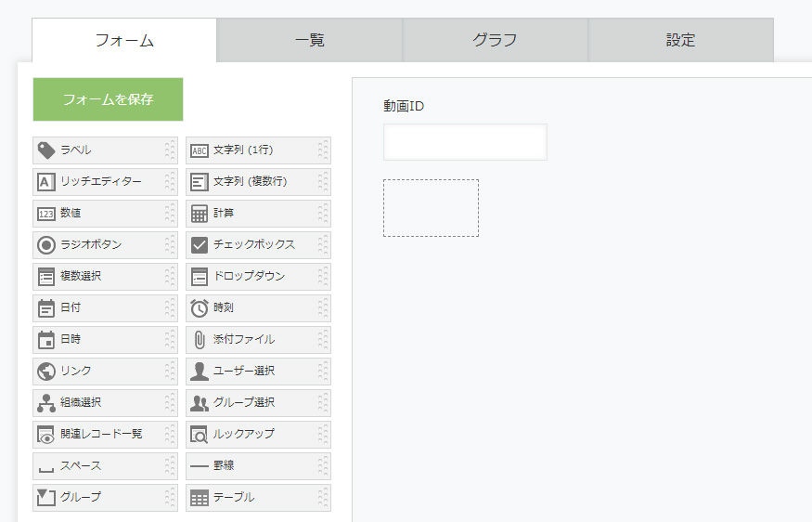Grab the drag handle on ラベル
The image size is (812, 522).
(170, 150)
